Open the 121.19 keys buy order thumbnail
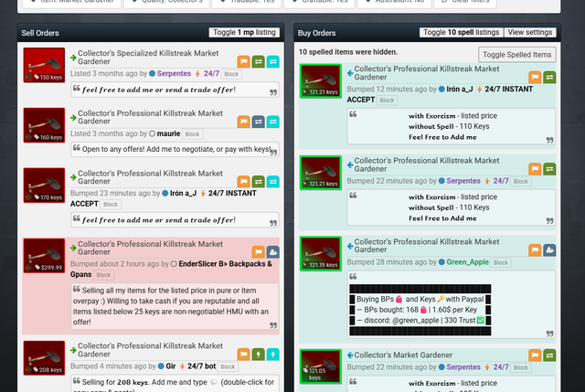 [321, 254]
